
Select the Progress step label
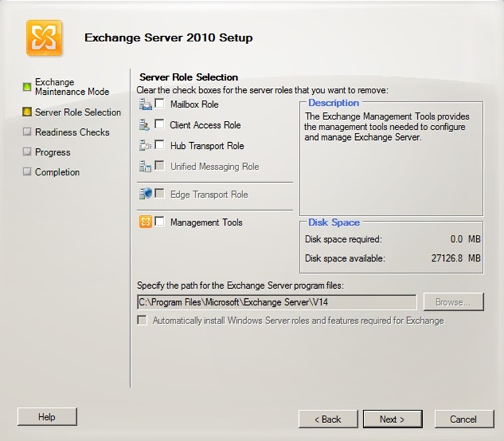click(52, 152)
